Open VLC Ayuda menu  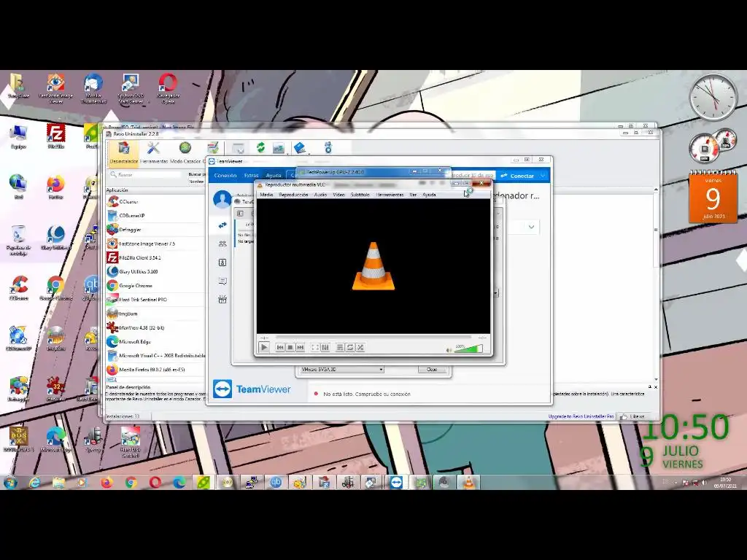point(429,195)
